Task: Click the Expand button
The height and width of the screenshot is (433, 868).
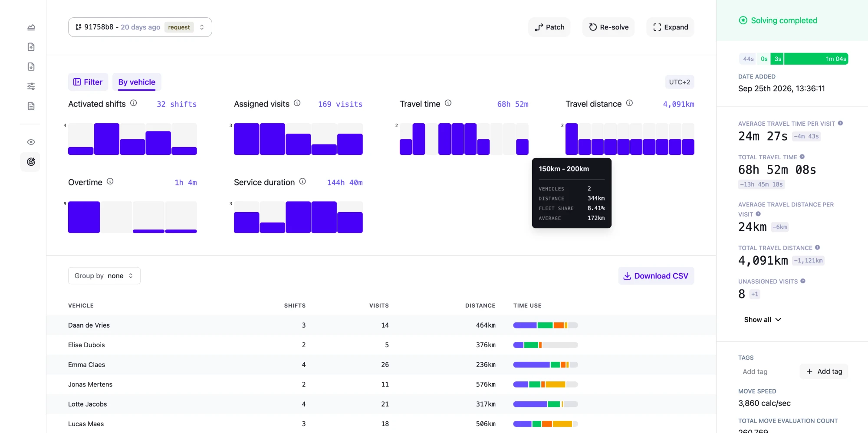Action: point(671,27)
